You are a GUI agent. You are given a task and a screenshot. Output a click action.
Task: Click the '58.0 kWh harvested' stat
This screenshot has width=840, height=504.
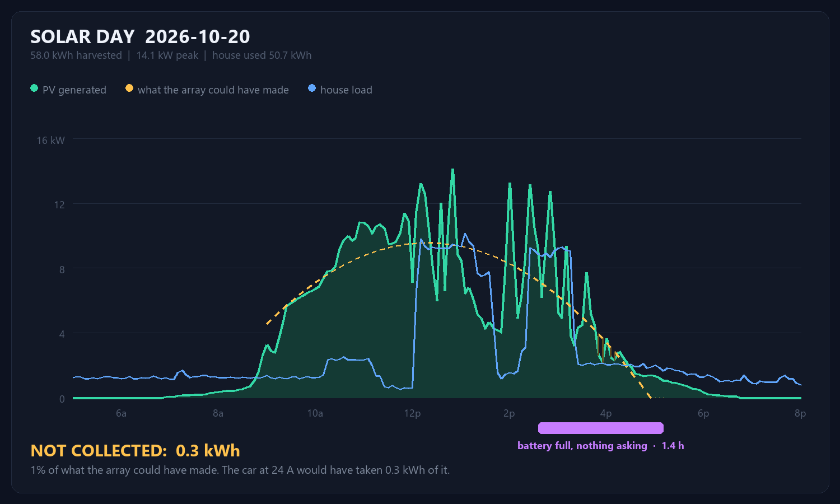76,55
